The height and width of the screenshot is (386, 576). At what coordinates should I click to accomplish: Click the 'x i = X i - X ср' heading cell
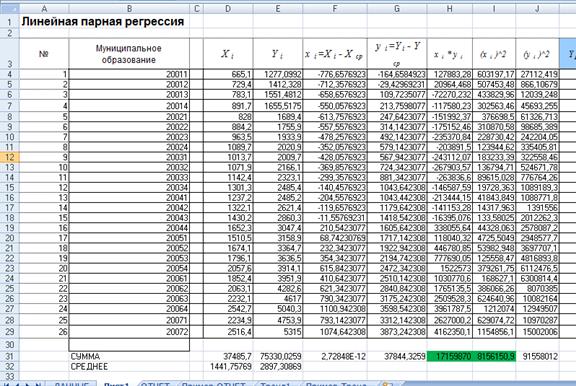[x=335, y=54]
